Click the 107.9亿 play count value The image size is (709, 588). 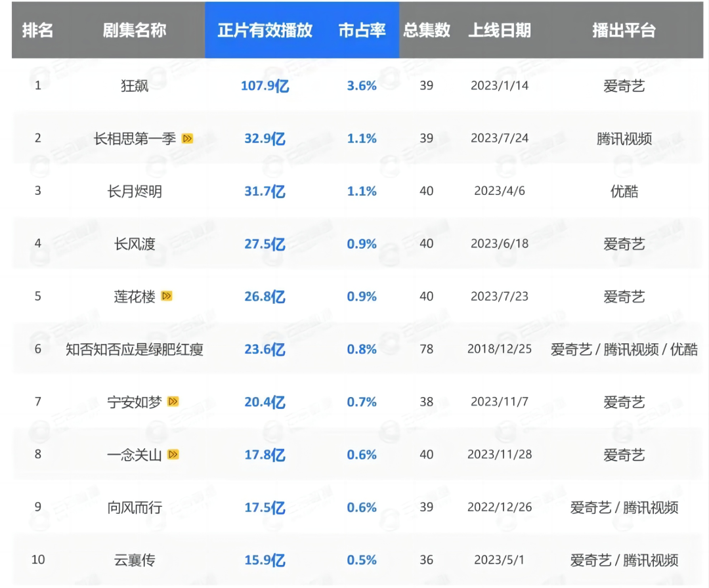pyautogui.click(x=265, y=86)
